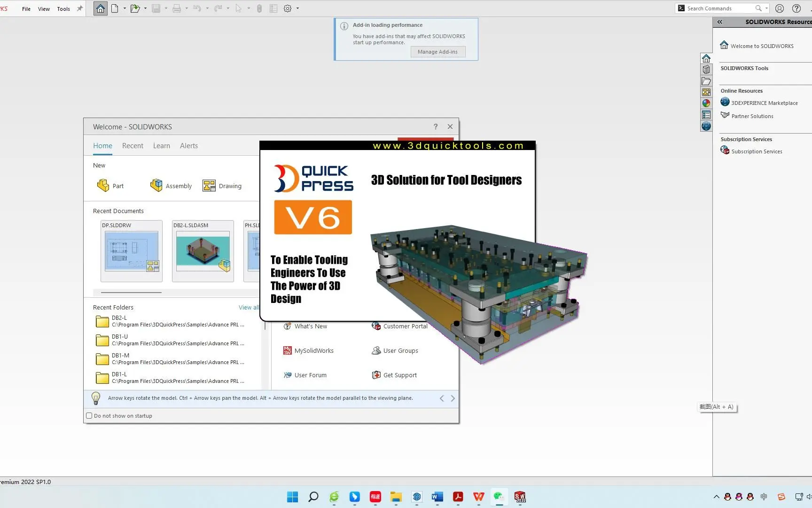This screenshot has height=508, width=812.
Task: Open the Get Support link
Action: coord(394,375)
